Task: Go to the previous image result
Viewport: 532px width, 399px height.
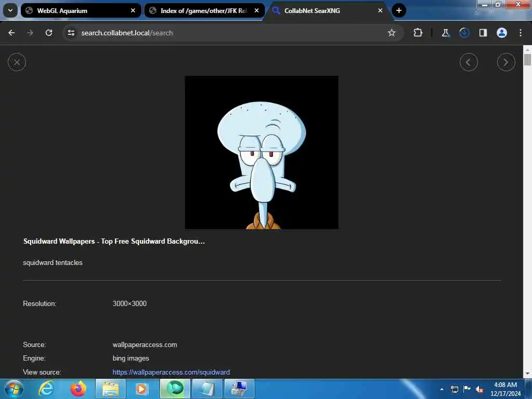Action: pyautogui.click(x=469, y=62)
